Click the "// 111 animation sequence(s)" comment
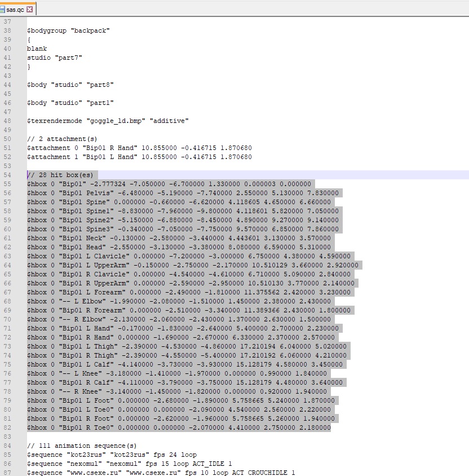This screenshot has width=469, height=476. click(x=82, y=446)
